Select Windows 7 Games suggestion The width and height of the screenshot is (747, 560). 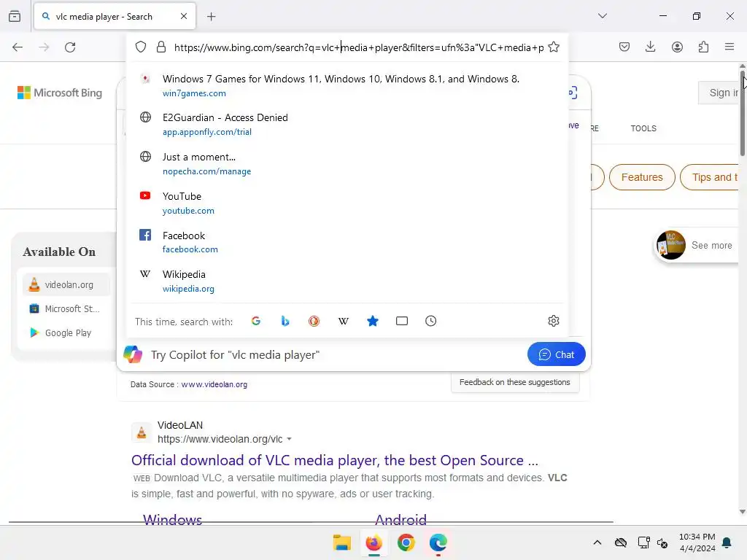(348, 86)
